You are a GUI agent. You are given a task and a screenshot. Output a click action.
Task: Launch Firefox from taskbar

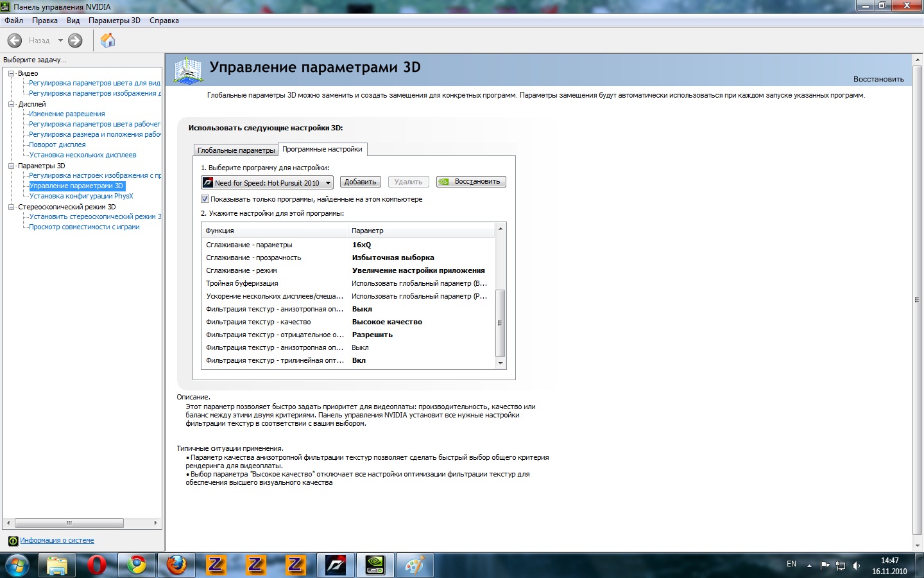[176, 565]
